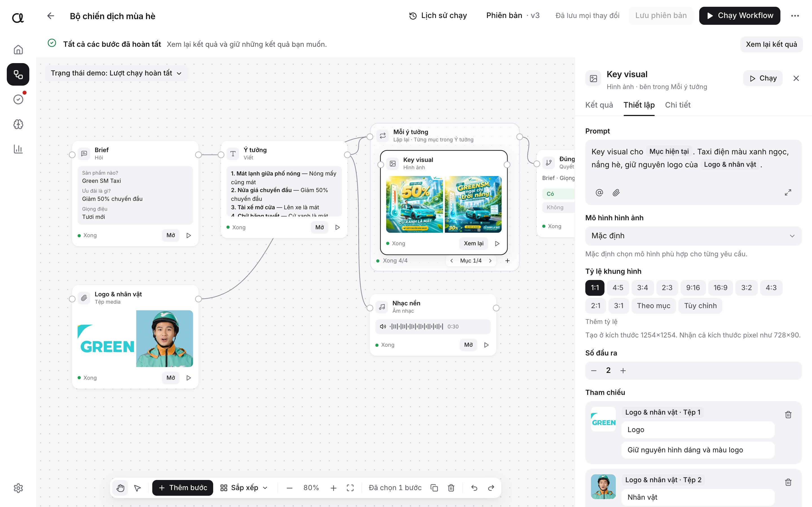Select the hand pan tool
Image resolution: width=812 pixels, height=507 pixels.
[120, 488]
